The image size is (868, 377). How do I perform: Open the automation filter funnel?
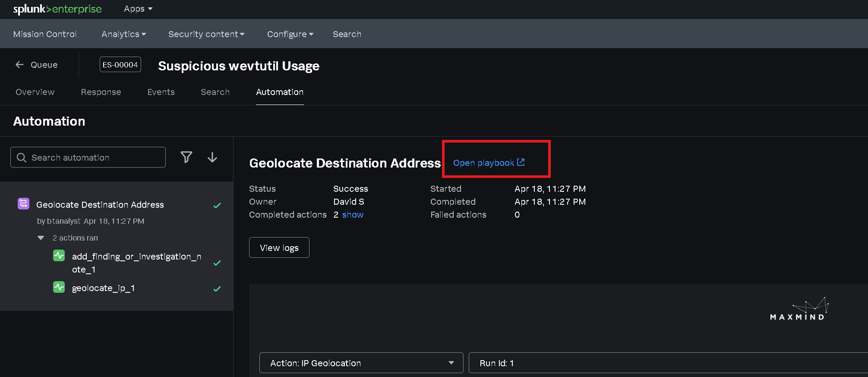pyautogui.click(x=186, y=157)
